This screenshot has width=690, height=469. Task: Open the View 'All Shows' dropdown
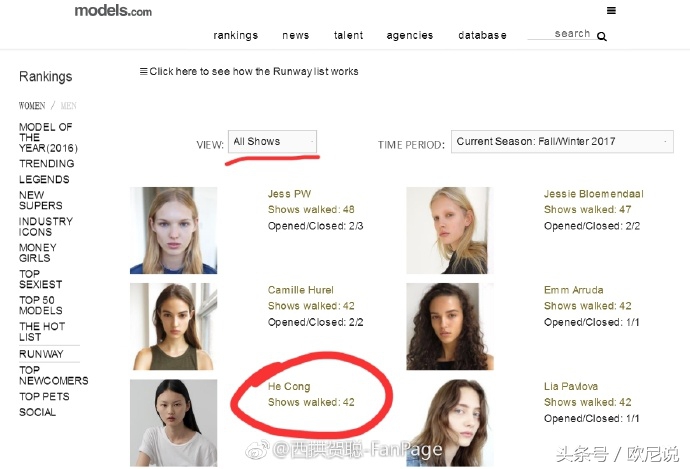[272, 142]
